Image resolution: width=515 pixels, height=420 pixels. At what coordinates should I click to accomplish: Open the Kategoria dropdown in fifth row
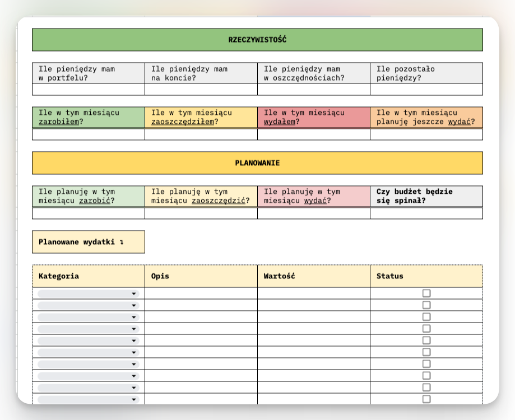(89, 340)
